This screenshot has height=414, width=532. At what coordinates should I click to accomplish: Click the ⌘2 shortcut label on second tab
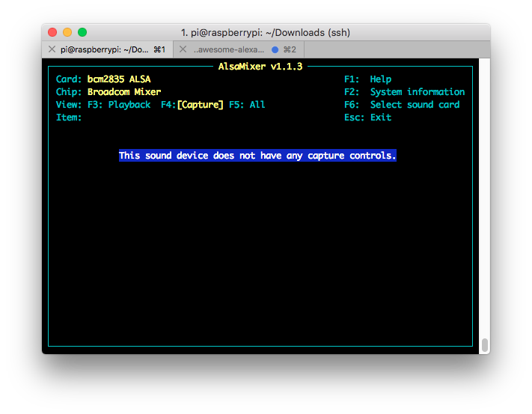click(290, 49)
